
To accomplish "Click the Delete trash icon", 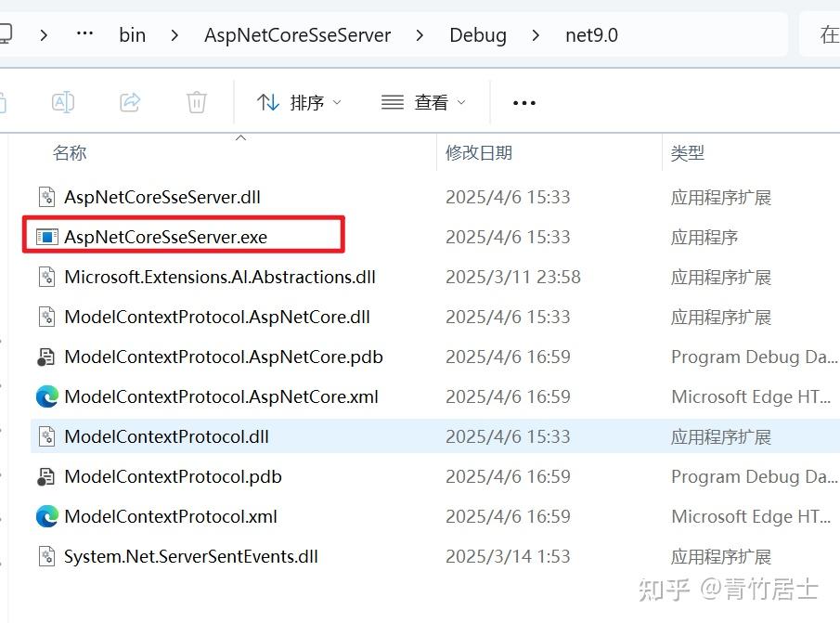I will (x=196, y=102).
